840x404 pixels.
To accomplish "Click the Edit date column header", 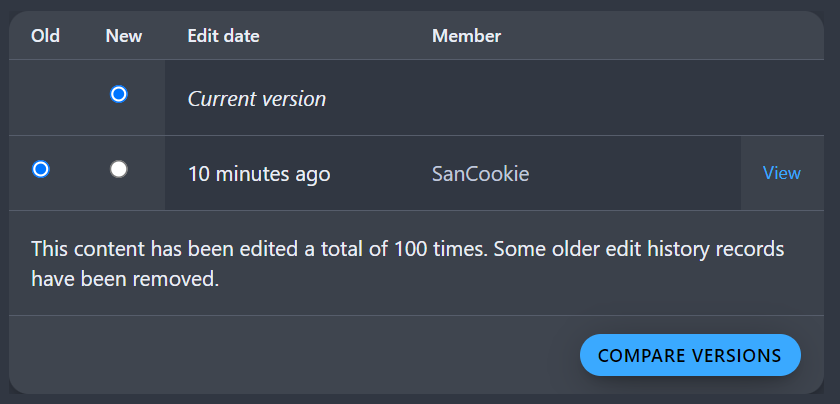I will click(223, 36).
